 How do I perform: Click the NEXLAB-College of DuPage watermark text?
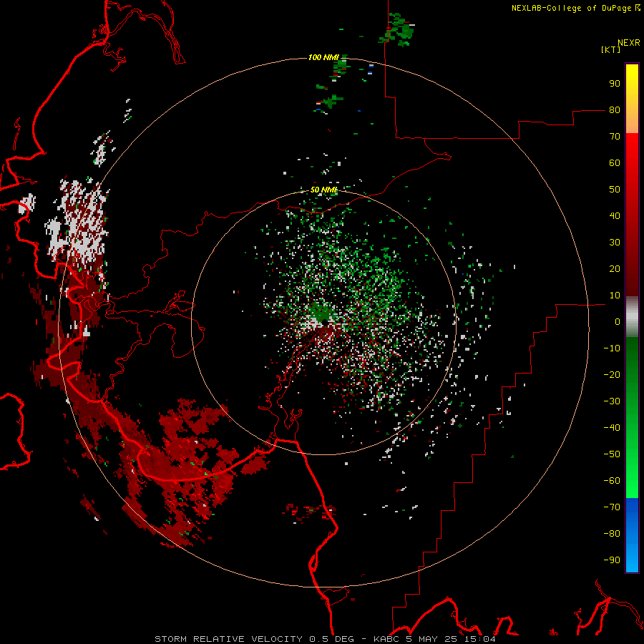coord(575,8)
